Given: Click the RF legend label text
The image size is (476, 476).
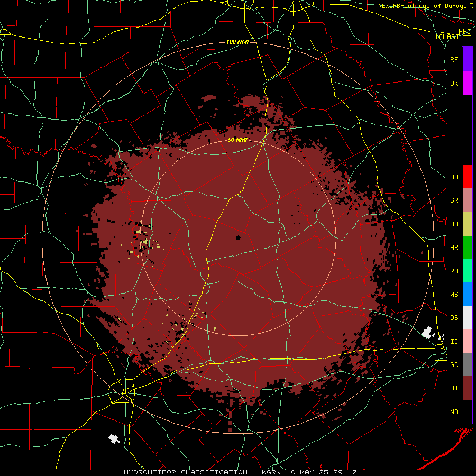Looking at the screenshot, I should pos(454,59).
